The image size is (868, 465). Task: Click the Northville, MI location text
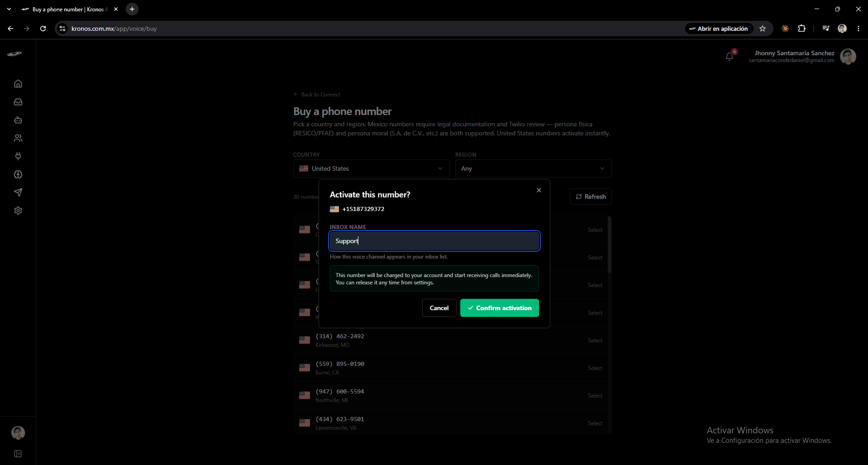click(332, 400)
